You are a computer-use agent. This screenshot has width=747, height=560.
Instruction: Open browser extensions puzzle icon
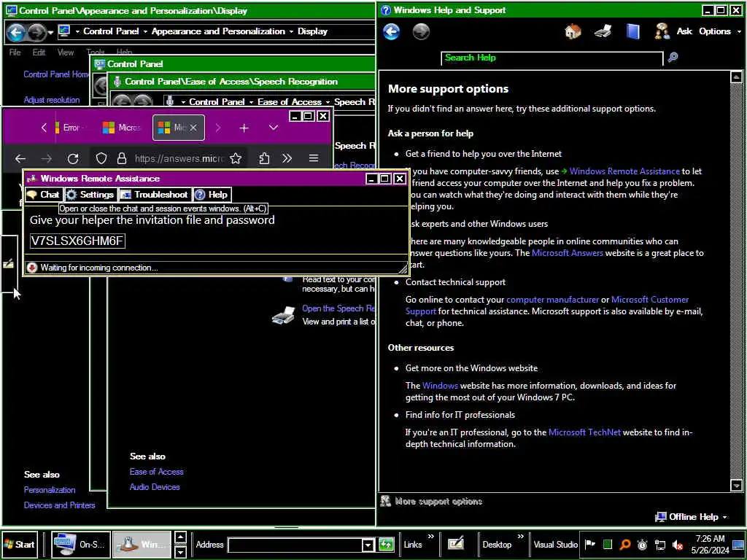[264, 158]
